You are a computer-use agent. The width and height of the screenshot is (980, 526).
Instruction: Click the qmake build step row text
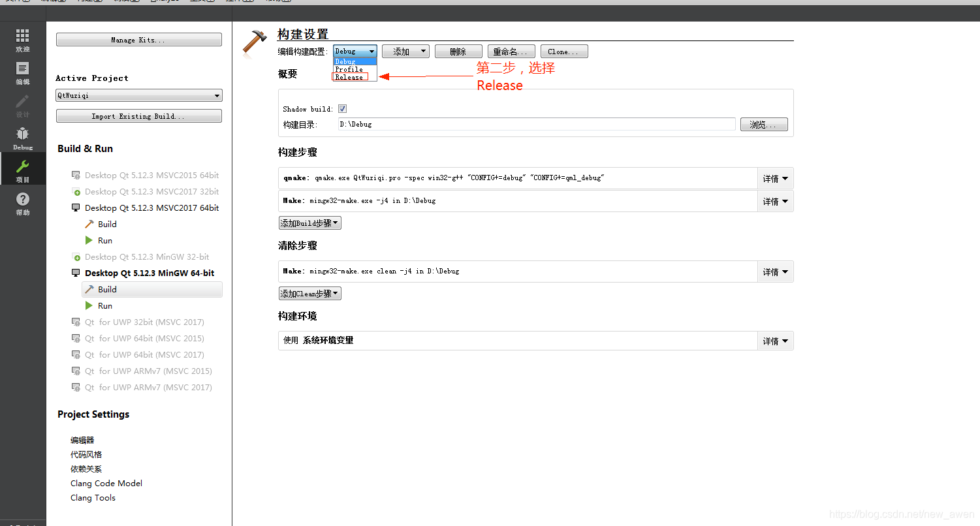[x=443, y=178]
